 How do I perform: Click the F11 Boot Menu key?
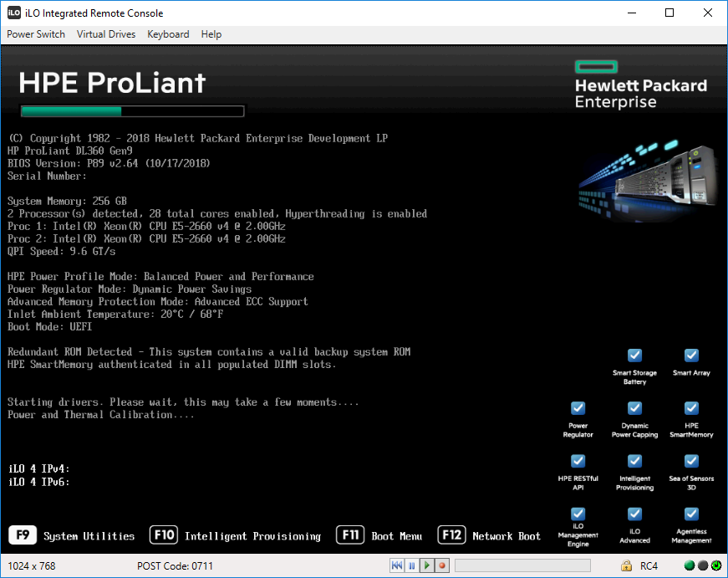point(350,535)
